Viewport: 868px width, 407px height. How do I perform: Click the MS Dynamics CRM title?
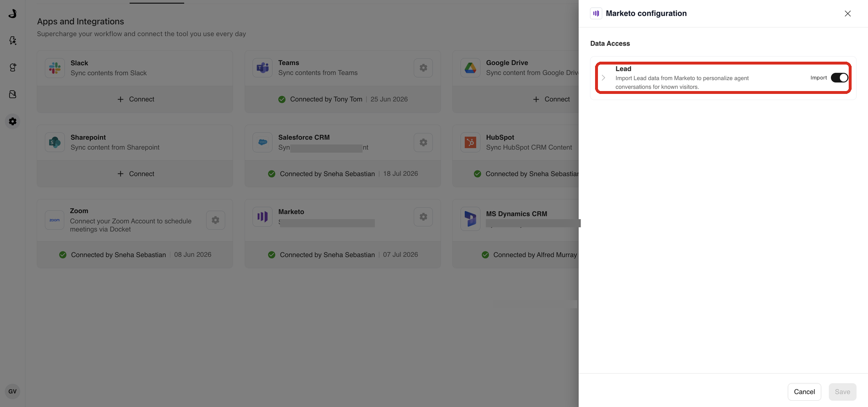pos(516,214)
